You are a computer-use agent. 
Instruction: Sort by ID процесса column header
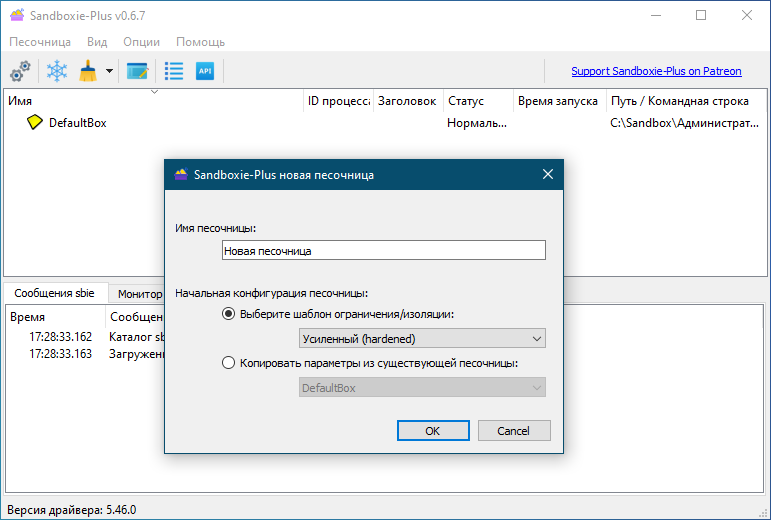point(338,101)
